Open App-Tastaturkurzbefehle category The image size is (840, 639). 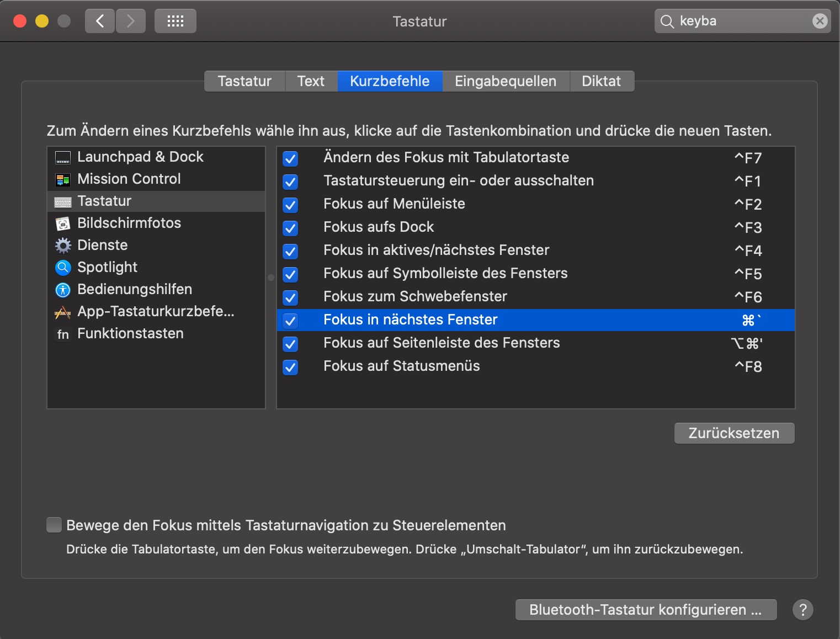click(156, 311)
